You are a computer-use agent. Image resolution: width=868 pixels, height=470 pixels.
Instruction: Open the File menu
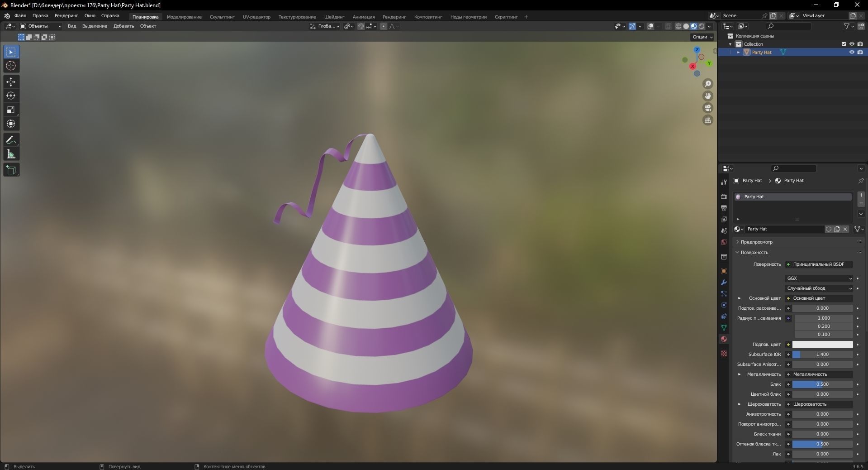tap(20, 16)
